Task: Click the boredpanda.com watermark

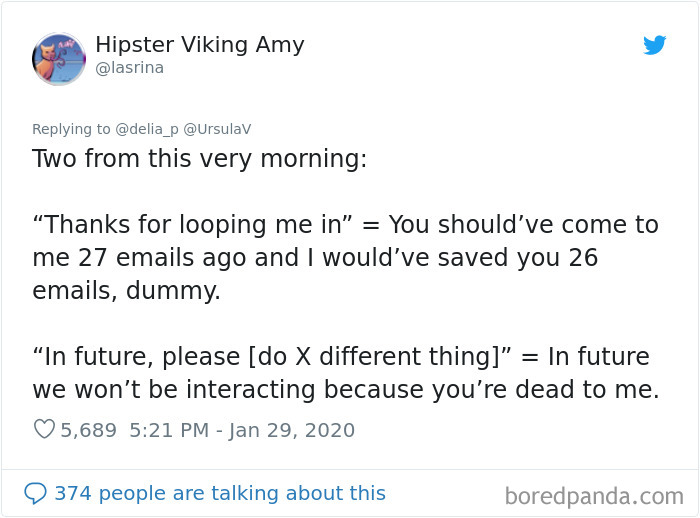Action: coord(594,496)
